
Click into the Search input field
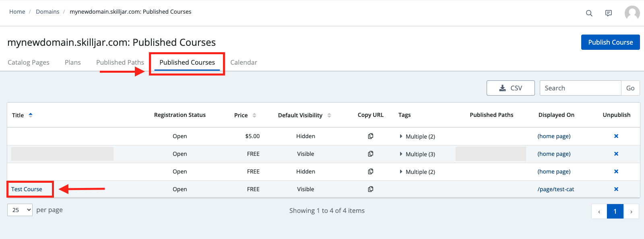[x=580, y=88]
